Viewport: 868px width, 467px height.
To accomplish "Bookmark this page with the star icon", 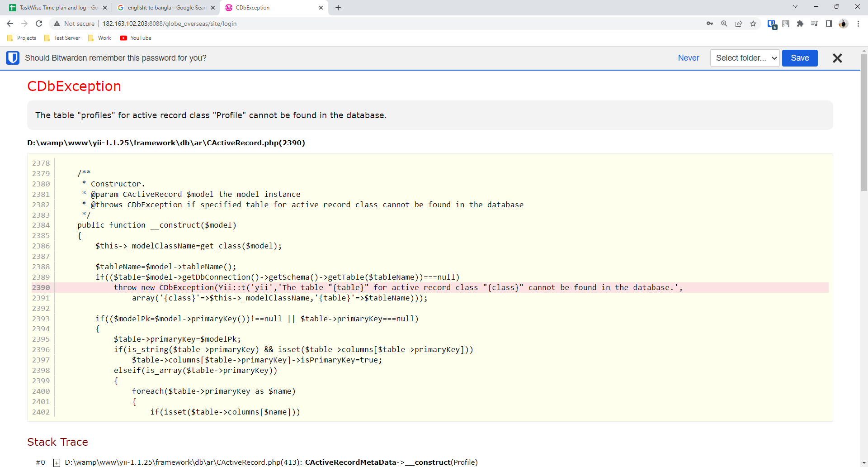I will 753,24.
